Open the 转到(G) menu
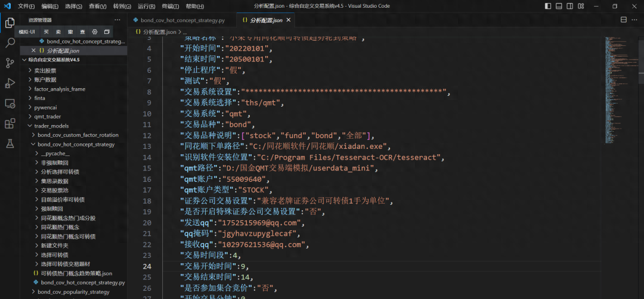The height and width of the screenshot is (299, 644). 122,6
